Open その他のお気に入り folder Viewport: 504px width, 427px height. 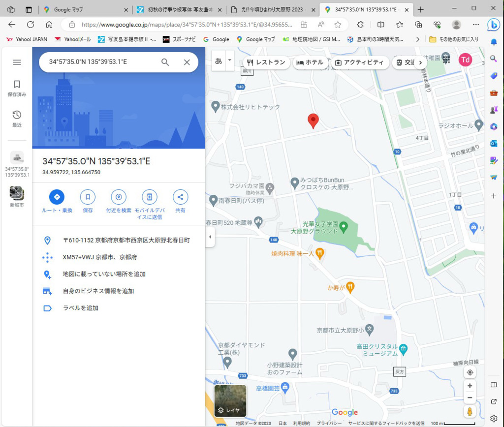[454, 39]
